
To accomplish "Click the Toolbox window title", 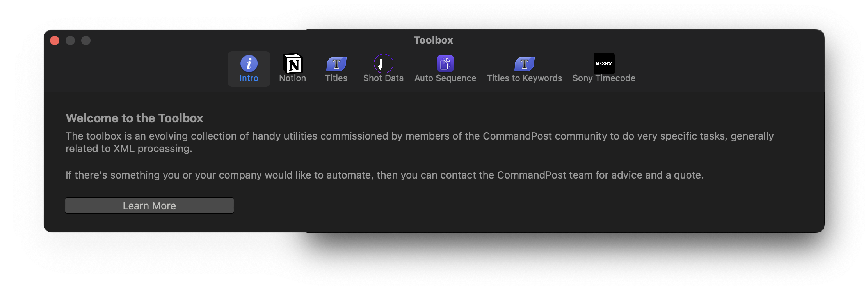I will point(434,40).
